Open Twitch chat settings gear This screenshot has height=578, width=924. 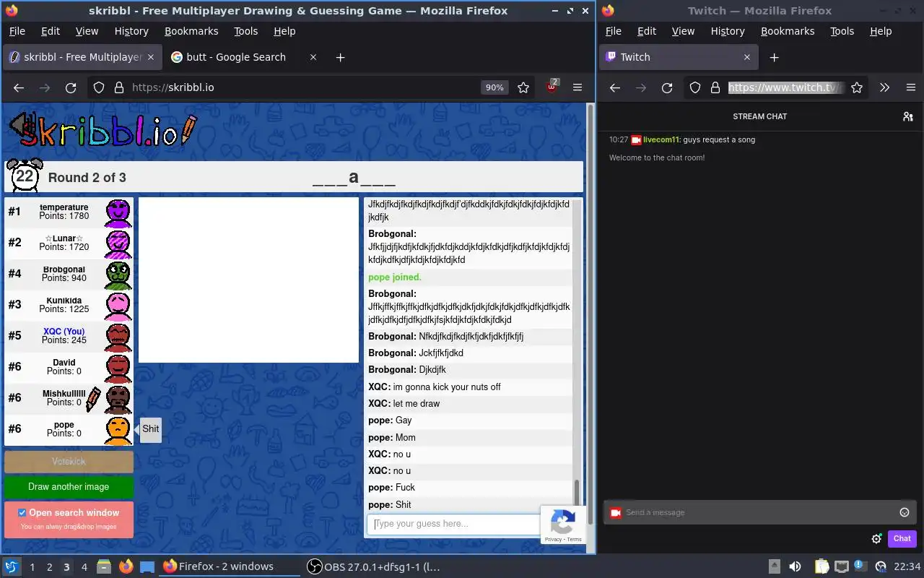(876, 538)
